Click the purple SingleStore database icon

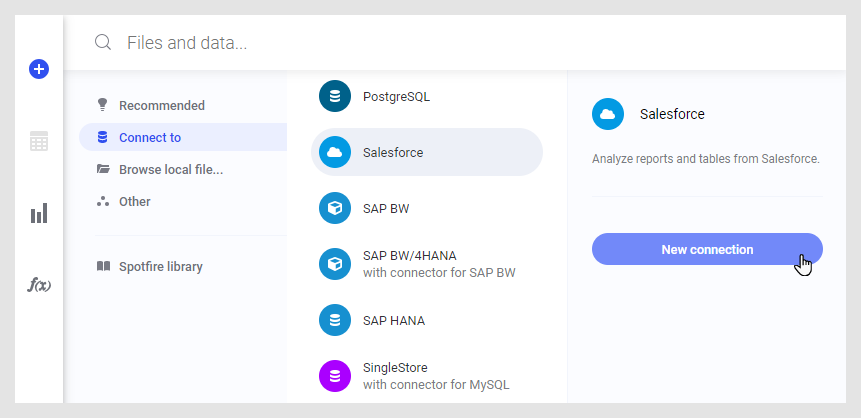click(x=335, y=376)
